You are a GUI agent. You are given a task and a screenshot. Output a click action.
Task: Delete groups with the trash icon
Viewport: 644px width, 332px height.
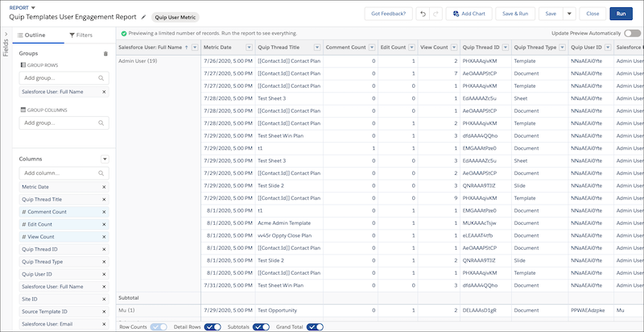105,53
